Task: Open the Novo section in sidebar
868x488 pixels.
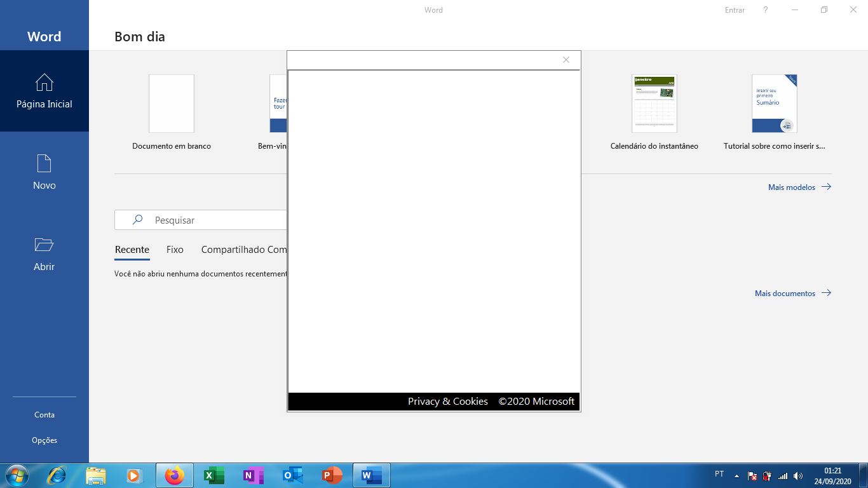Action: 44,172
